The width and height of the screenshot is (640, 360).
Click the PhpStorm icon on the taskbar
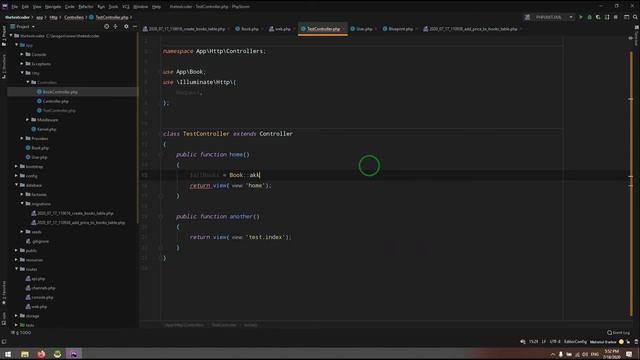point(73,354)
